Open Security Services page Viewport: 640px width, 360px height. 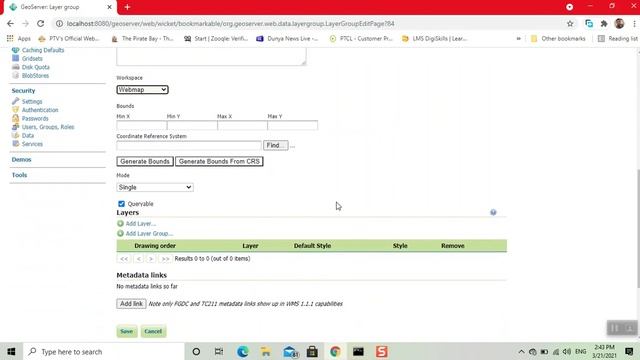click(32, 144)
